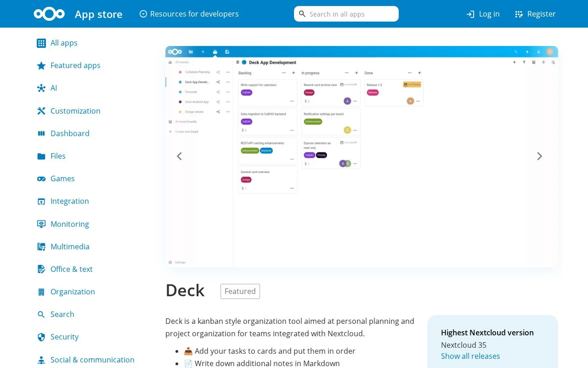Click the Social & communication person icon
Viewport: 588px width, 368px height.
click(x=41, y=360)
